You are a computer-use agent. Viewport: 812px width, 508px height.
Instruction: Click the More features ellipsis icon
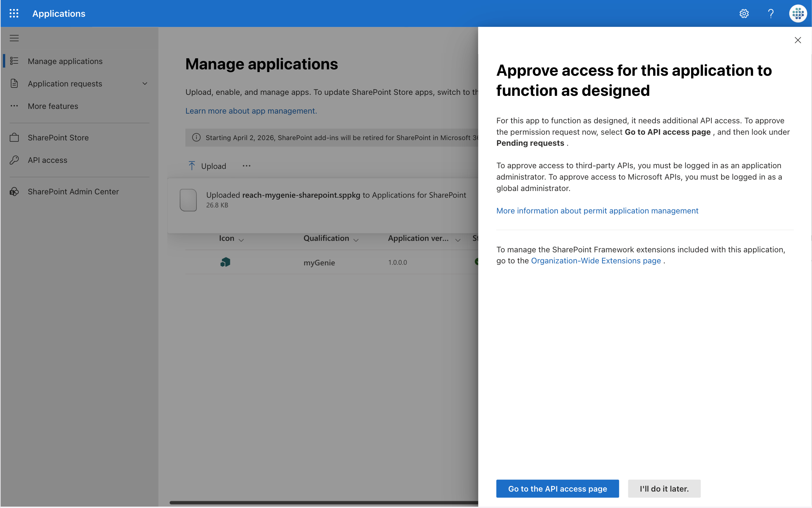[x=14, y=106]
